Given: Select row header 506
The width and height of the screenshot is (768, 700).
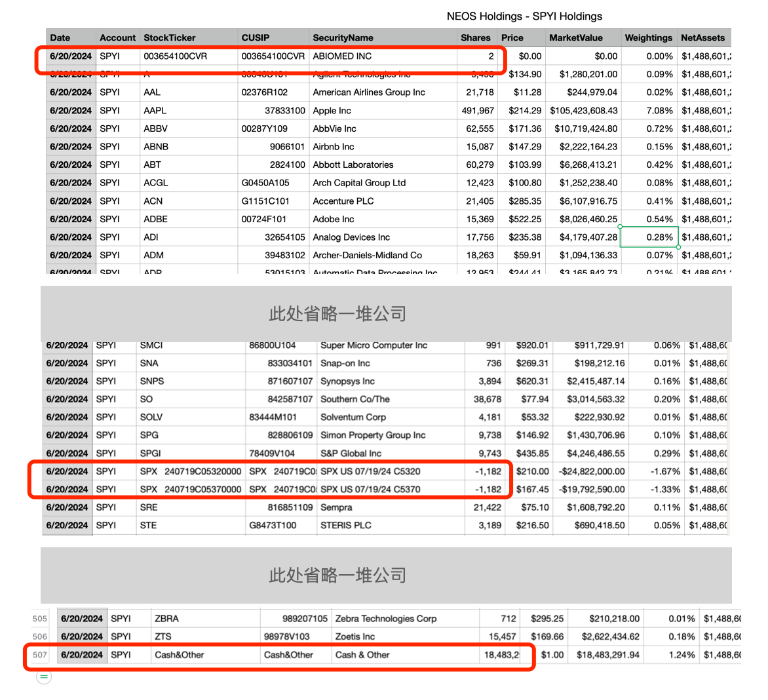Looking at the screenshot, I should coord(40,637).
